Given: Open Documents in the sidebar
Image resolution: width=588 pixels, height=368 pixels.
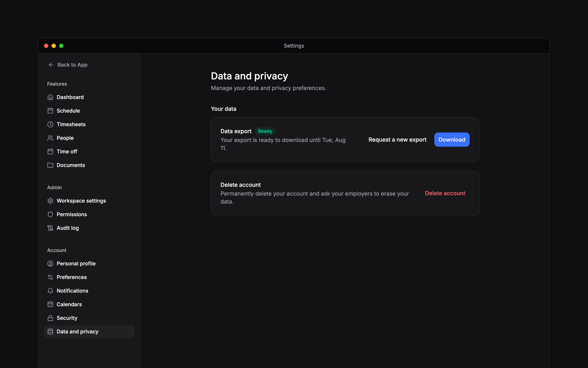Looking at the screenshot, I should 89,165.
